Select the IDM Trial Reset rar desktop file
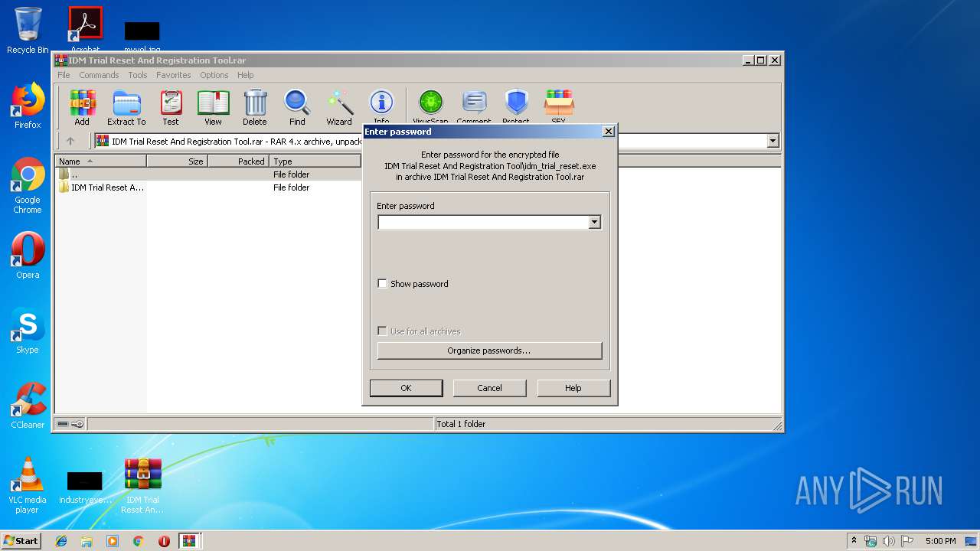980x551 pixels. point(142,485)
